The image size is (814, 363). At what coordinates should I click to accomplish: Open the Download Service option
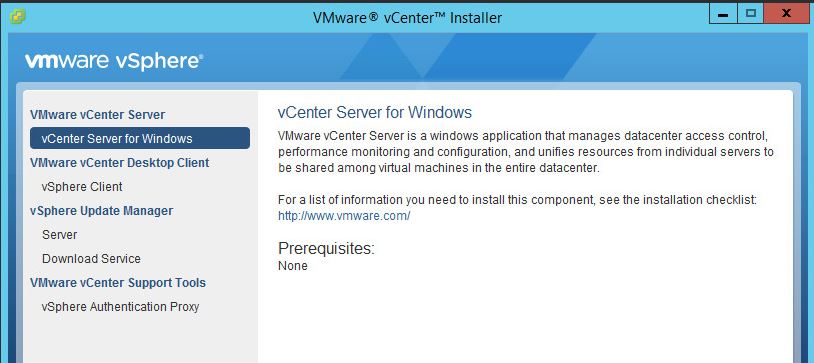pyautogui.click(x=91, y=259)
